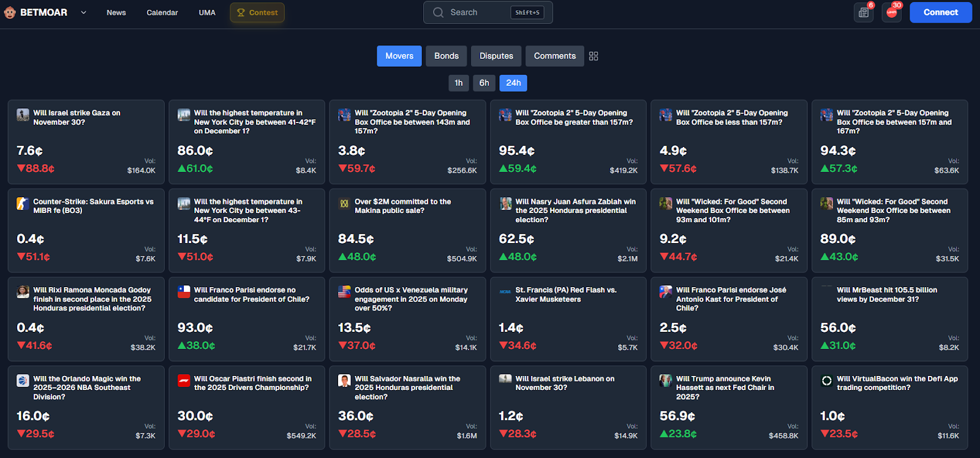Viewport: 980px width, 458px height.
Task: Go to the Calendar page
Action: point(162,12)
